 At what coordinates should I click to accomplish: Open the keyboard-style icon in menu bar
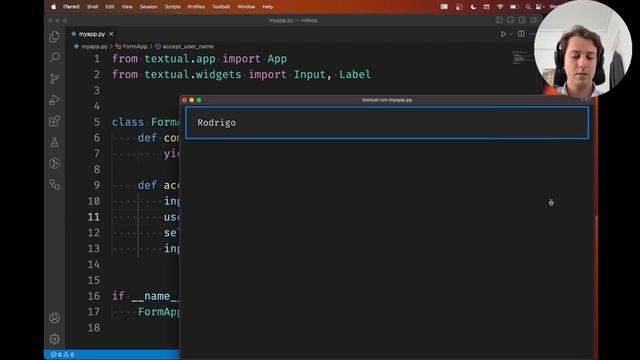[x=444, y=7]
